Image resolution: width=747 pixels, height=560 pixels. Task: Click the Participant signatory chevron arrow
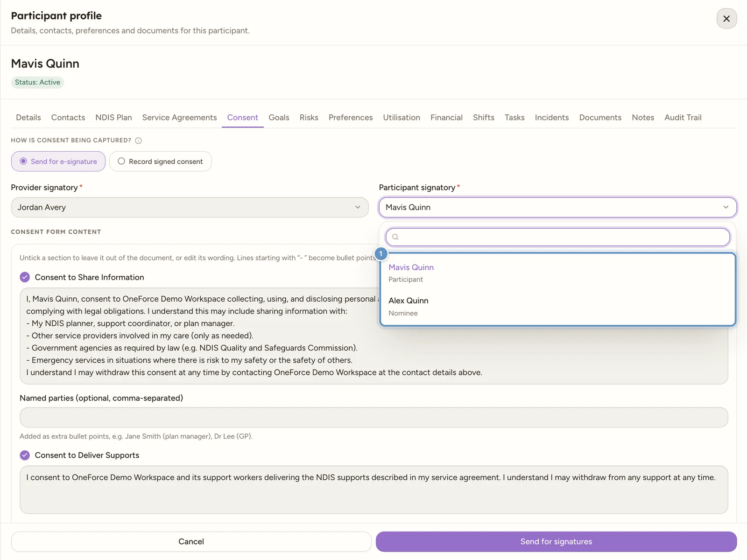[x=726, y=207]
